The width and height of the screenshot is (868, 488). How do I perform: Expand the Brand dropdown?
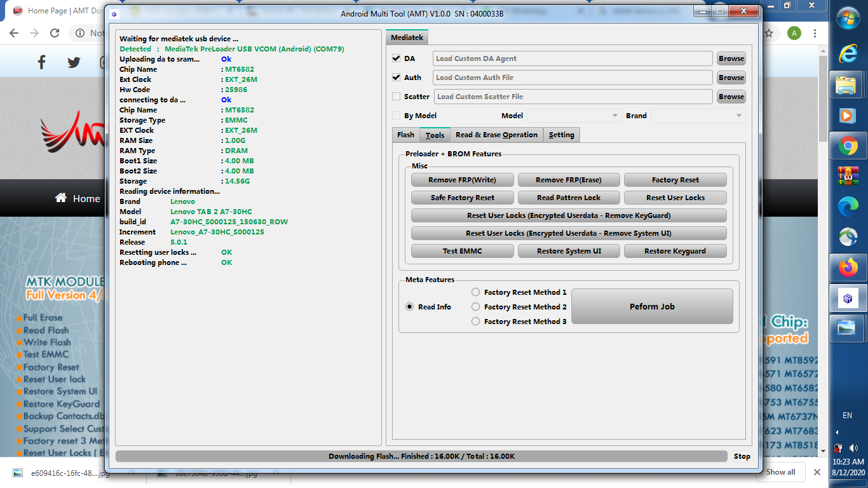pos(698,116)
